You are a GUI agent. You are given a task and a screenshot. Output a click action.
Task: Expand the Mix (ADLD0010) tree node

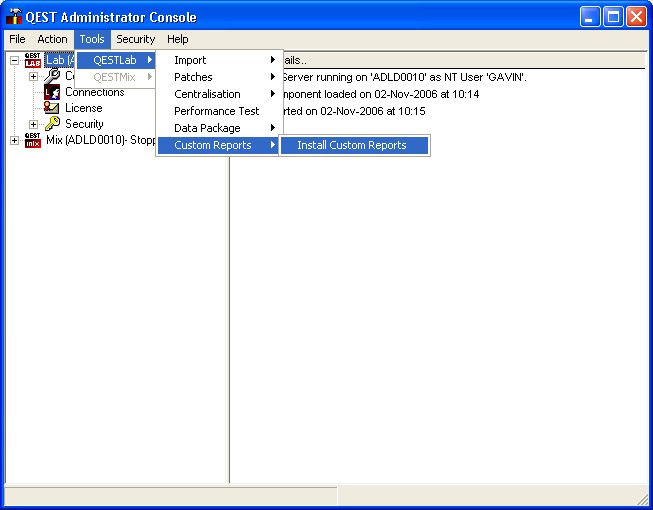pos(14,140)
